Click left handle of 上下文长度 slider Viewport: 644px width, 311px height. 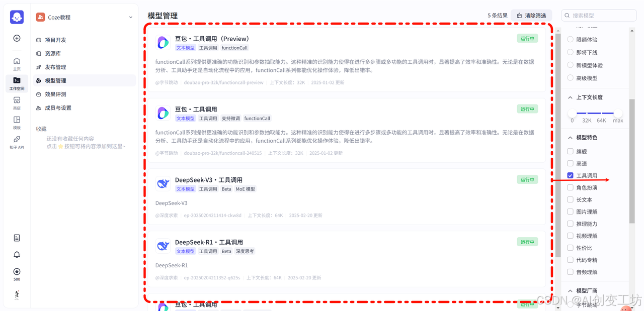[x=572, y=113]
